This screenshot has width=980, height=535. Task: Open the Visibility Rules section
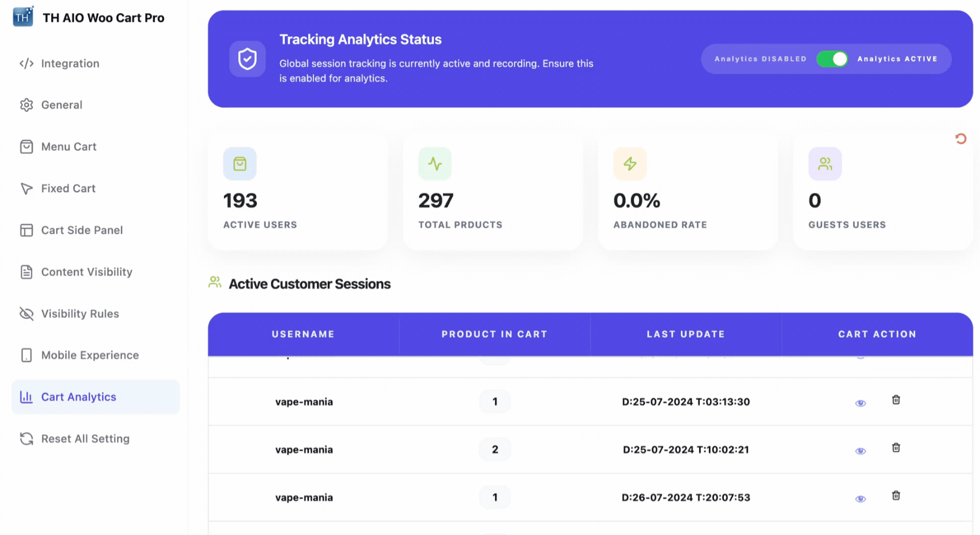click(x=80, y=314)
